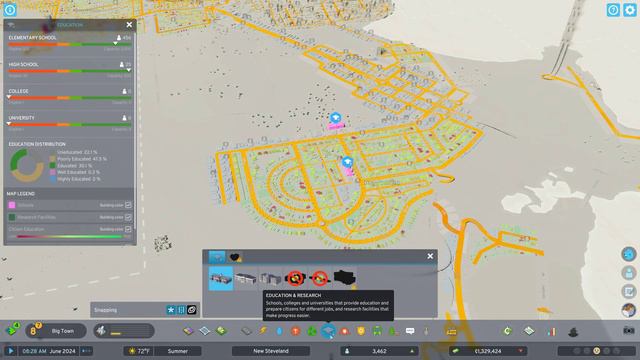Open the settings gear menu

630,10
